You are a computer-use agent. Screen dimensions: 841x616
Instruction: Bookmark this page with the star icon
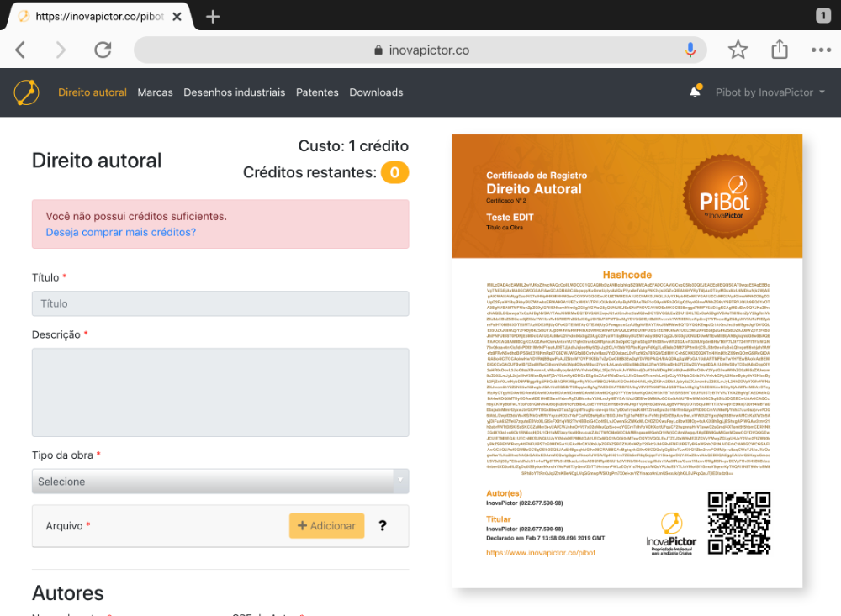[738, 50]
